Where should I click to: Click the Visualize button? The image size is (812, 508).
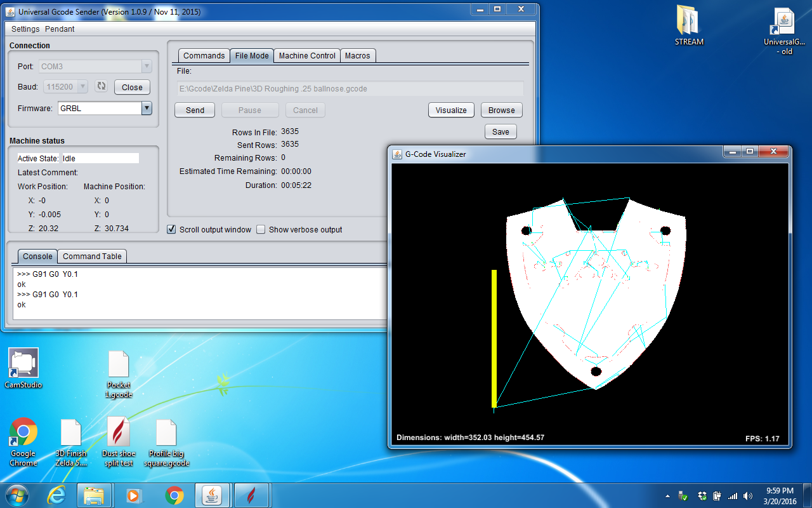click(451, 110)
